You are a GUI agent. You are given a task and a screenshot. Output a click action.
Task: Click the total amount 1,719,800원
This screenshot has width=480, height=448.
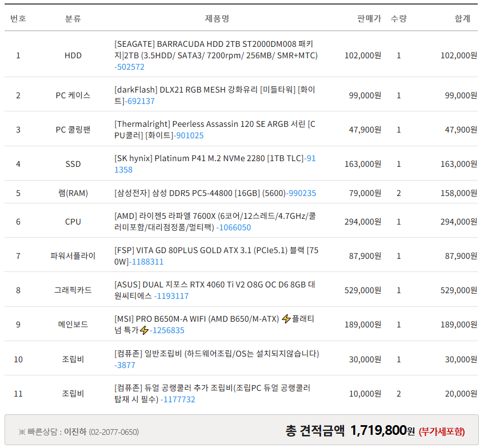[383, 430]
